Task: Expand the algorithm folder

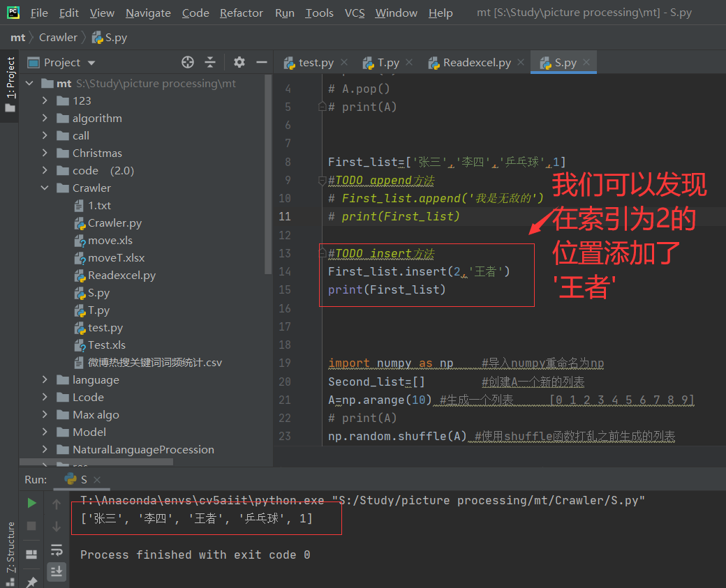Action: point(45,118)
